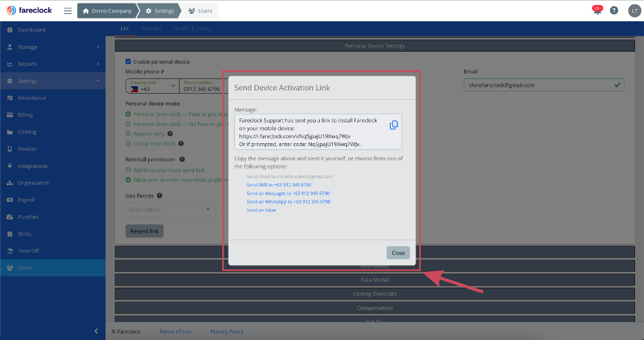Select Allow user to enter own email
This screenshot has height=340, width=644.
click(128, 180)
